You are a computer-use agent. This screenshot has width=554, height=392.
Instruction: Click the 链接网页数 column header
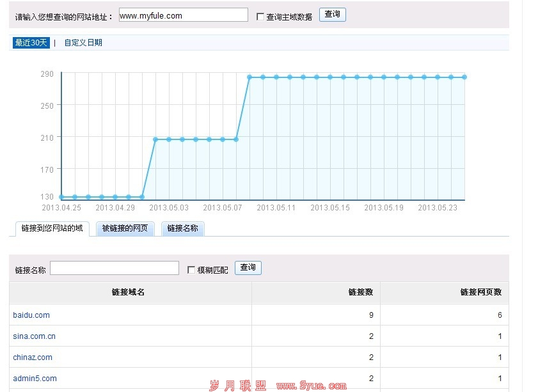click(x=480, y=292)
